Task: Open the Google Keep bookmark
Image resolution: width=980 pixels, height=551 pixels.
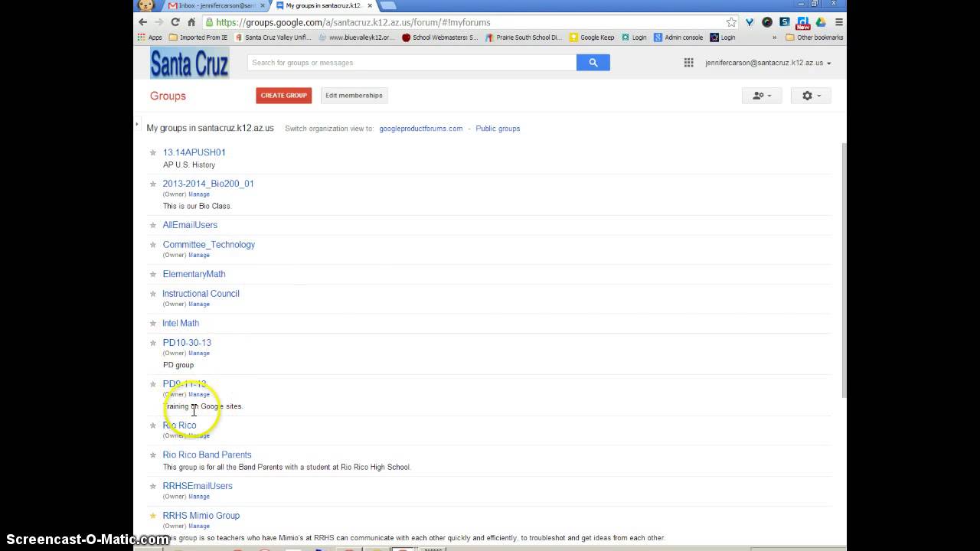Action: point(592,37)
